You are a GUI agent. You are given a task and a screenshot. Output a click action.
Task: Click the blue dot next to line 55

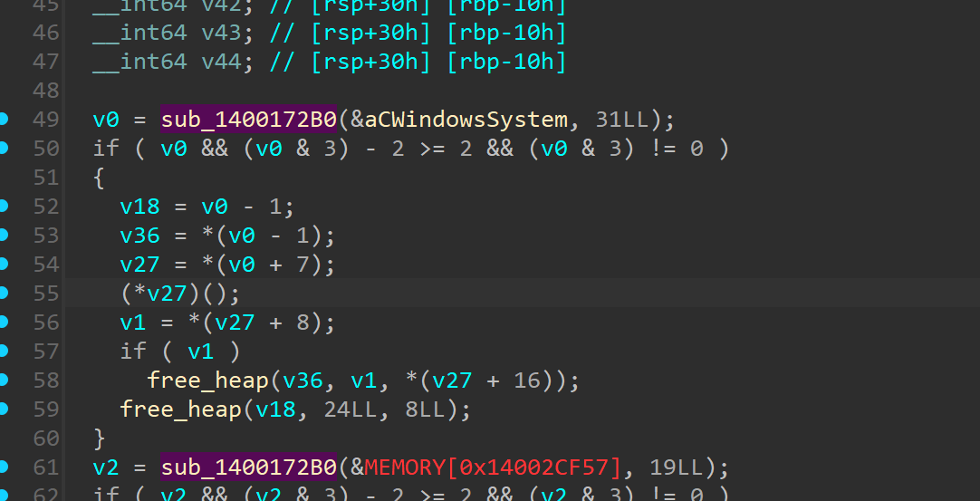pyautogui.click(x=4, y=293)
